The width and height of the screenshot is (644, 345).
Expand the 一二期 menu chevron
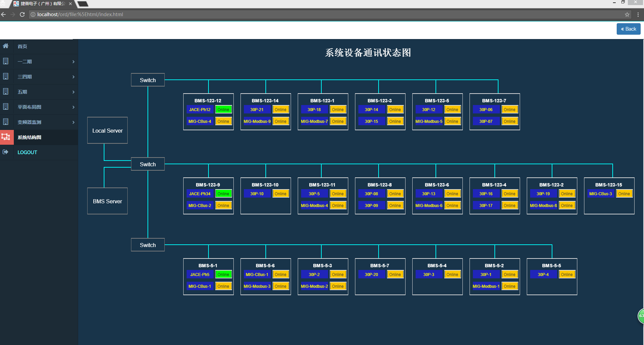click(x=73, y=62)
